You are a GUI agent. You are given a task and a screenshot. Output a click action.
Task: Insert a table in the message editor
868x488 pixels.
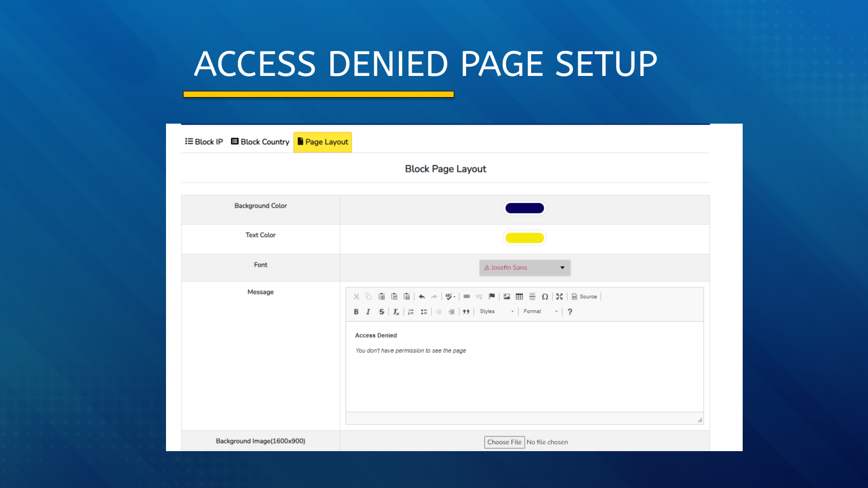pos(520,297)
